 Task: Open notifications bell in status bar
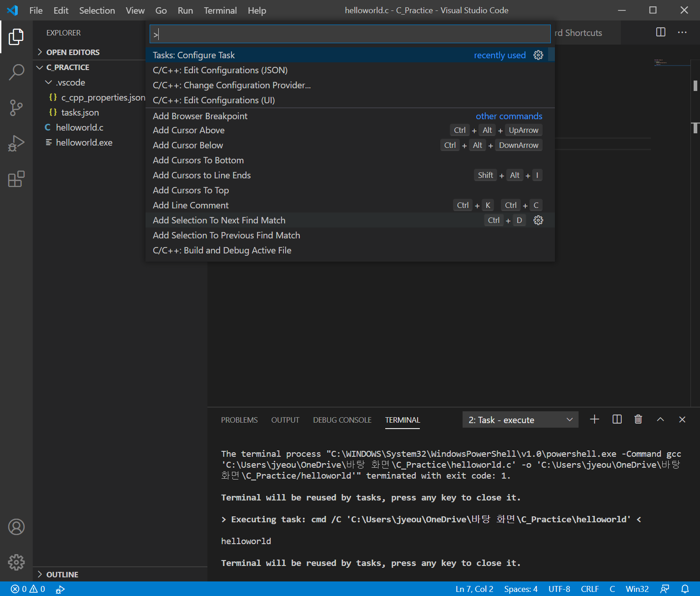tap(685, 589)
